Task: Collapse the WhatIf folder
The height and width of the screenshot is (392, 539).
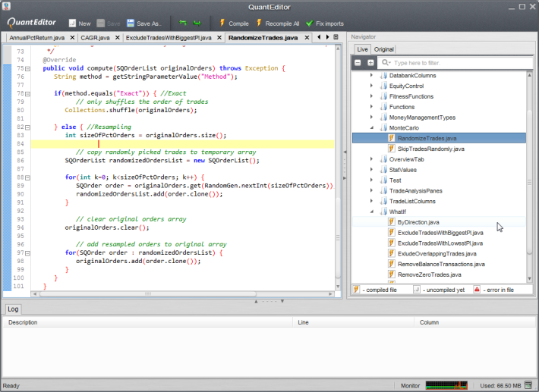Action: (371, 212)
